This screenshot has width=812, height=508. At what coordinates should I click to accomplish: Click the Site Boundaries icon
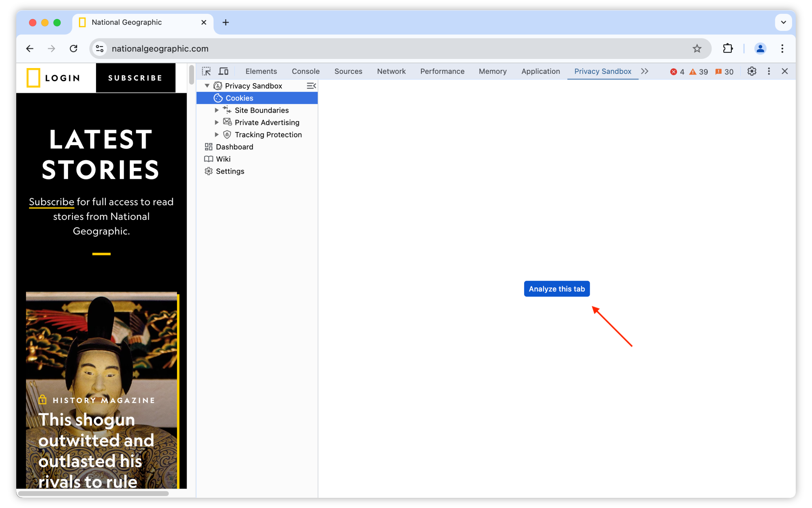[227, 110]
